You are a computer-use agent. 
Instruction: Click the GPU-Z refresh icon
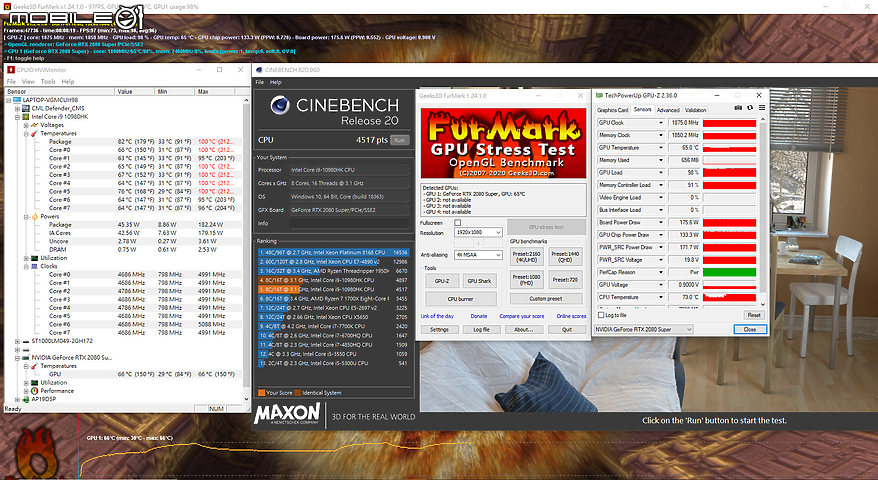coord(750,108)
